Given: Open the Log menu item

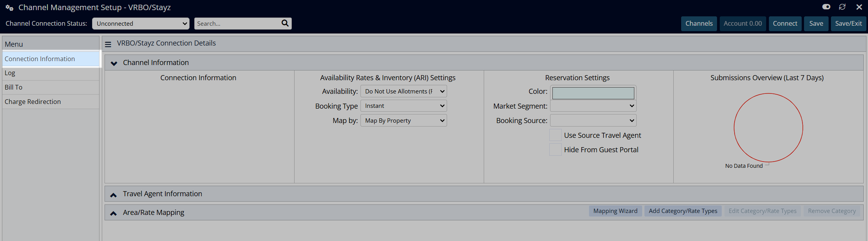Looking at the screenshot, I should 51,73.
